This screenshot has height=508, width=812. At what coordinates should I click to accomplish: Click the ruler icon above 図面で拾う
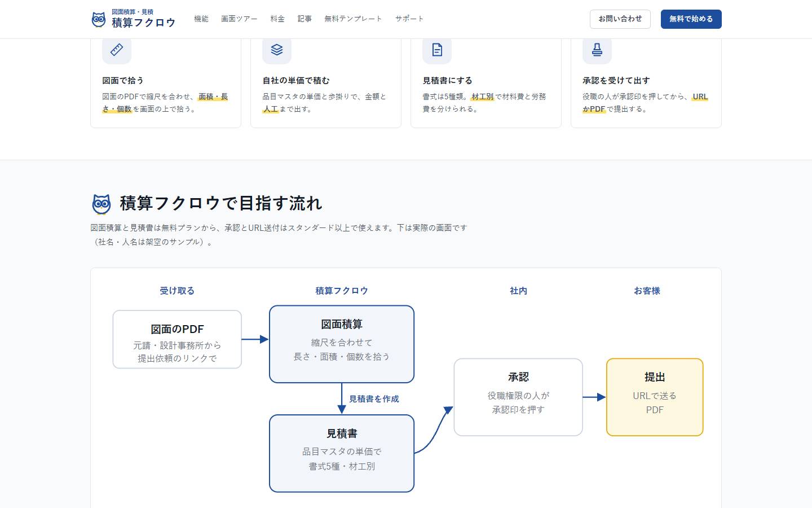117,50
